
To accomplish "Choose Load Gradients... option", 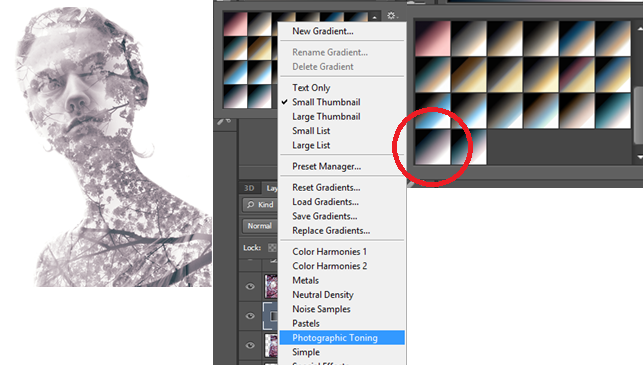I will [x=325, y=202].
